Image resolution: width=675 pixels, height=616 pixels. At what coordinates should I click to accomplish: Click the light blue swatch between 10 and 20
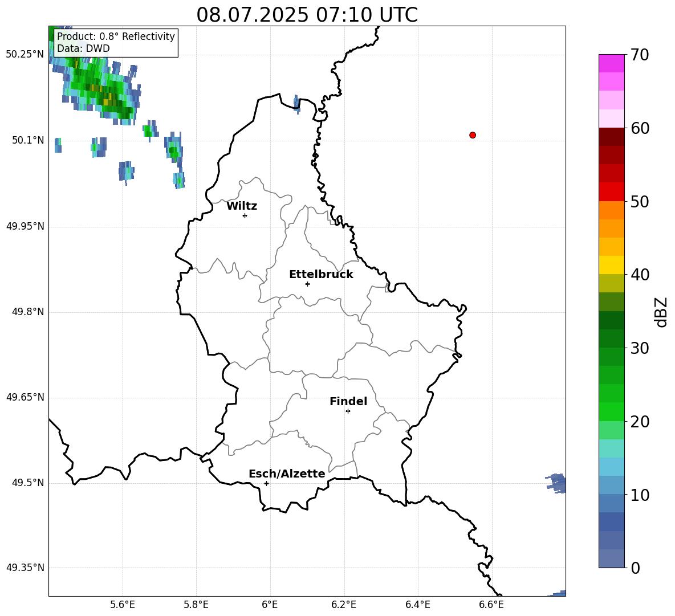(611, 467)
